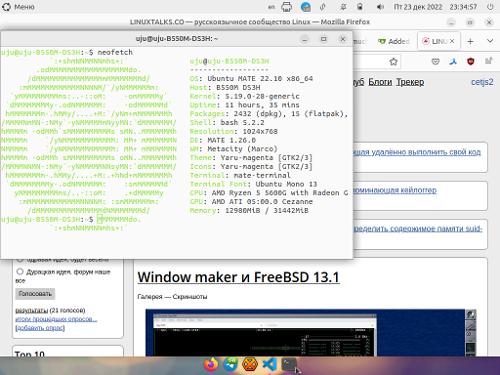Click the Shell: bash 5.2.2 line
Screen dimensions: 500x375
(x=227, y=122)
